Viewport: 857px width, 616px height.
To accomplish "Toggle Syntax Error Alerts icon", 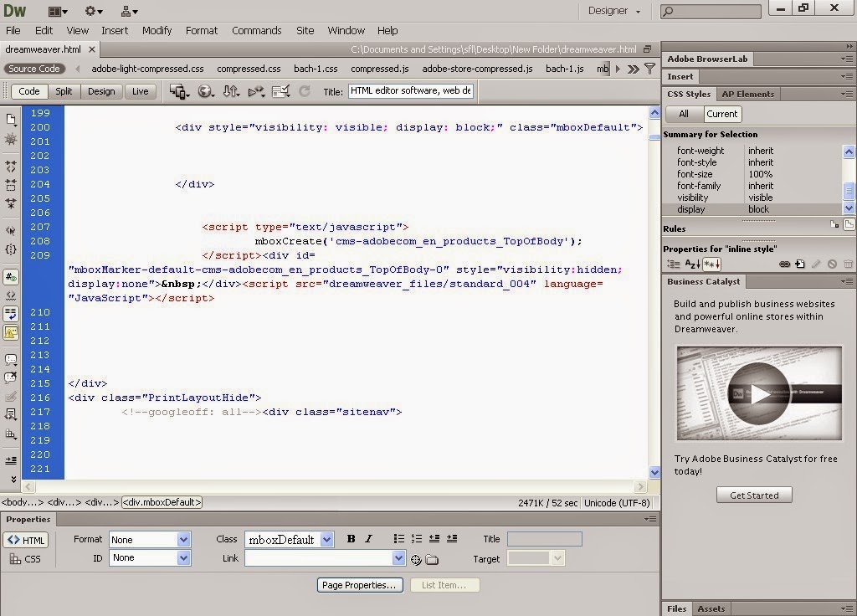I will (11, 332).
